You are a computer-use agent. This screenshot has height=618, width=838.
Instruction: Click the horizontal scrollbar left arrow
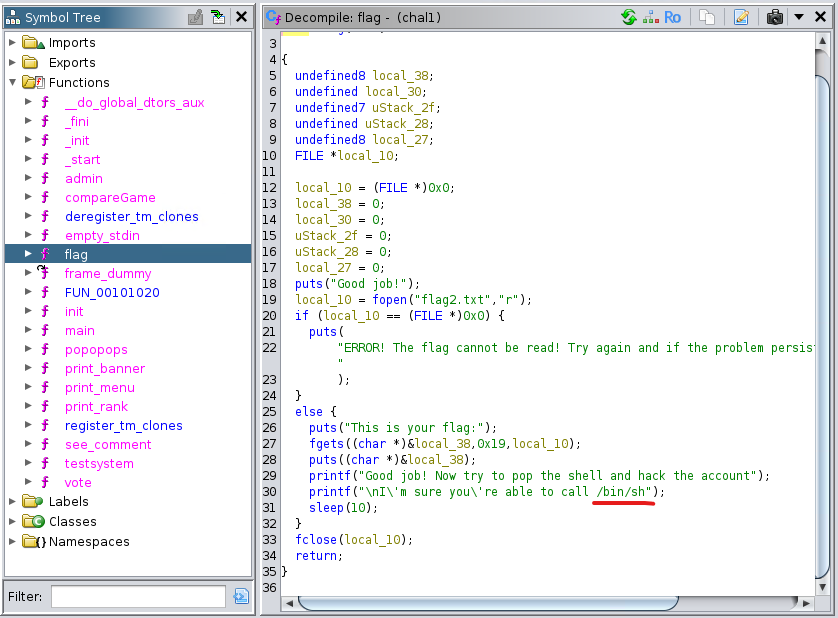click(x=289, y=604)
